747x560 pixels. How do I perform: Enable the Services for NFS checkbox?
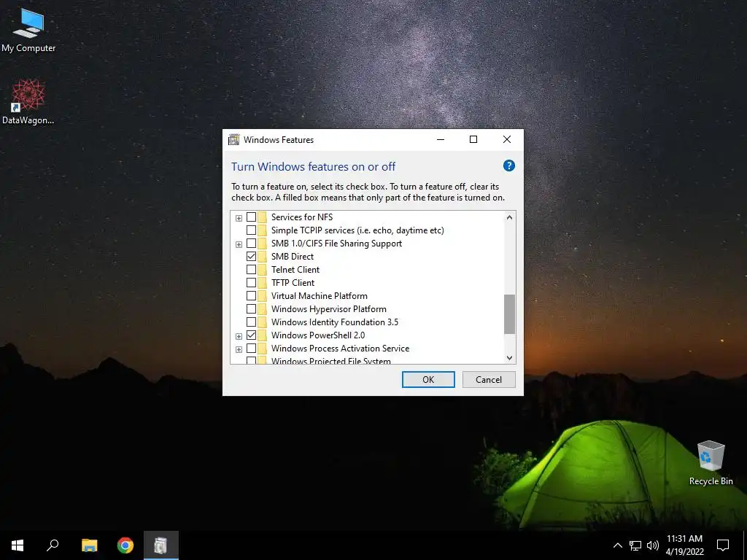(251, 217)
